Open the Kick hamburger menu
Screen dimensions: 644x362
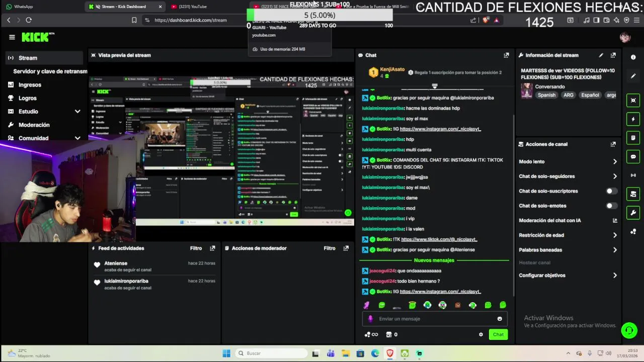(x=12, y=37)
